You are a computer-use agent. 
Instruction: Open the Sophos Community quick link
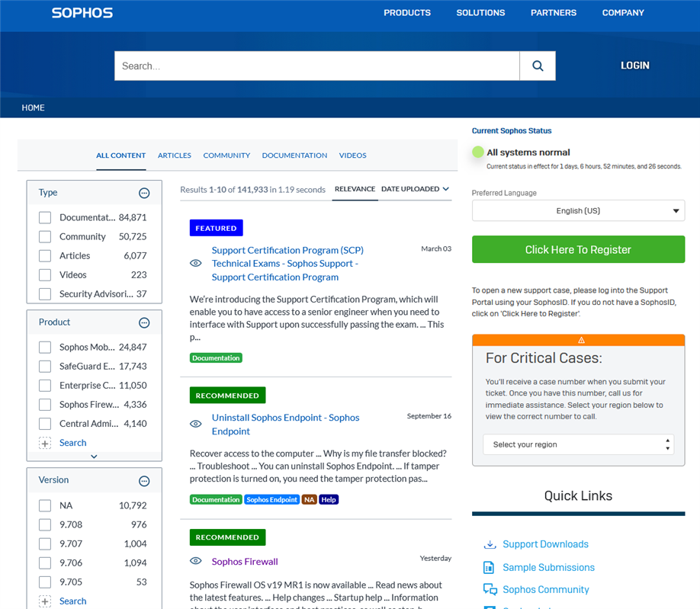[x=545, y=590]
